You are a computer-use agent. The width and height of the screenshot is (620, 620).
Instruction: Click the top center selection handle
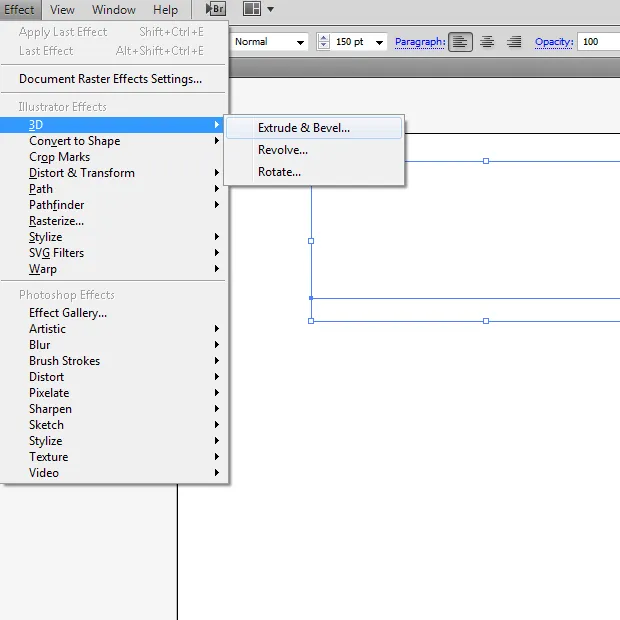click(x=486, y=161)
